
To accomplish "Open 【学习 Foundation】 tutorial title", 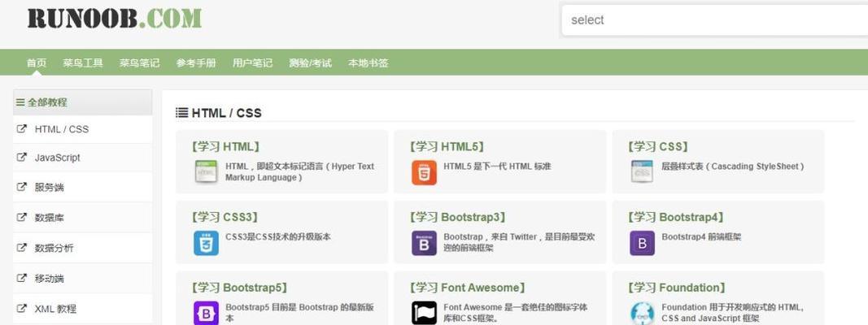I will coord(677,288).
